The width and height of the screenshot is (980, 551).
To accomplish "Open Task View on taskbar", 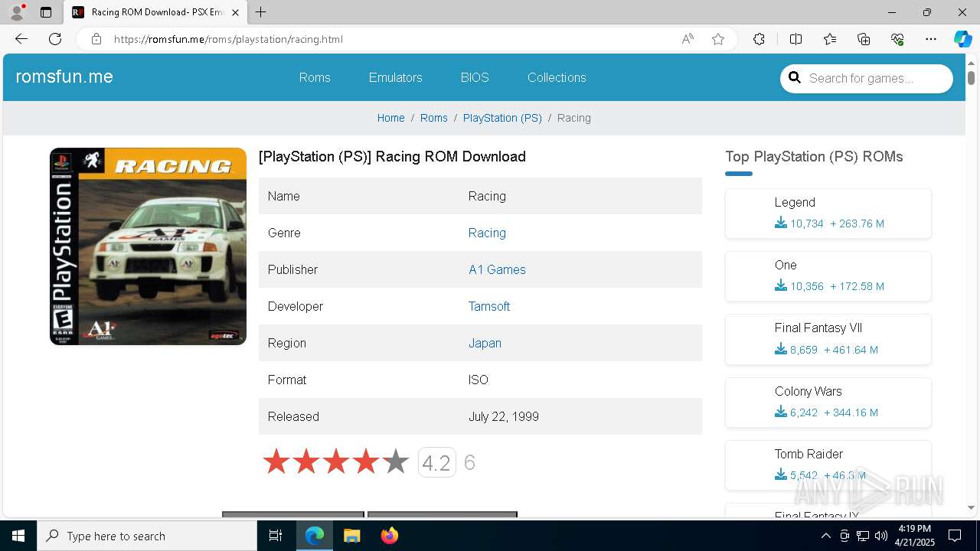I will 276,536.
